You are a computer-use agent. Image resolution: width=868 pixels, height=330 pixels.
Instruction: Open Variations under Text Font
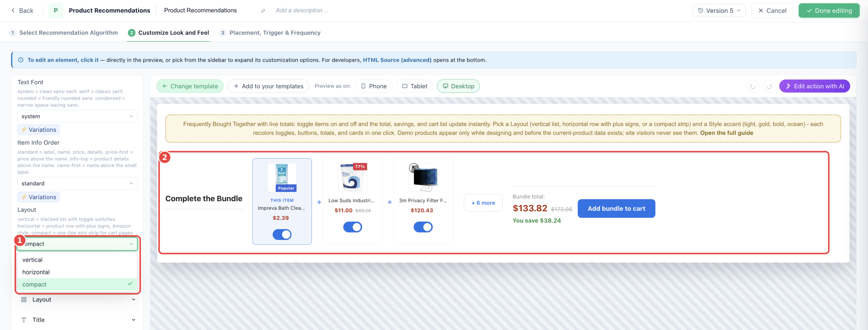[39, 130]
